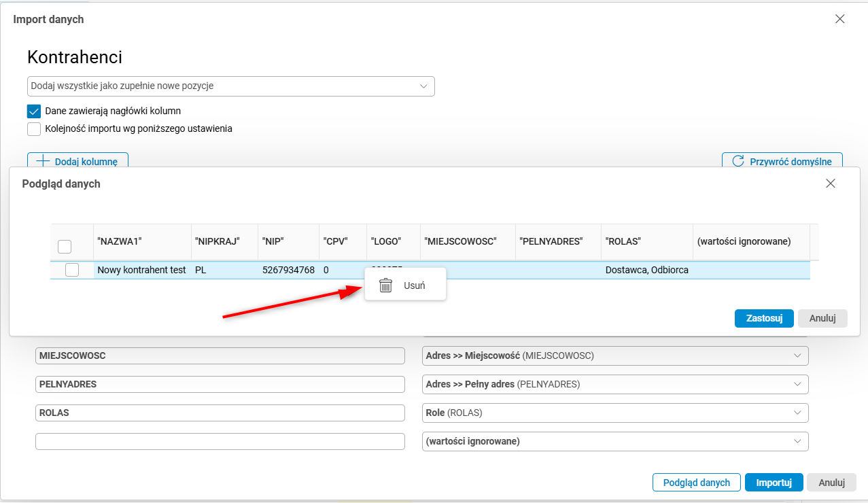Click the empty column name field

click(220, 441)
